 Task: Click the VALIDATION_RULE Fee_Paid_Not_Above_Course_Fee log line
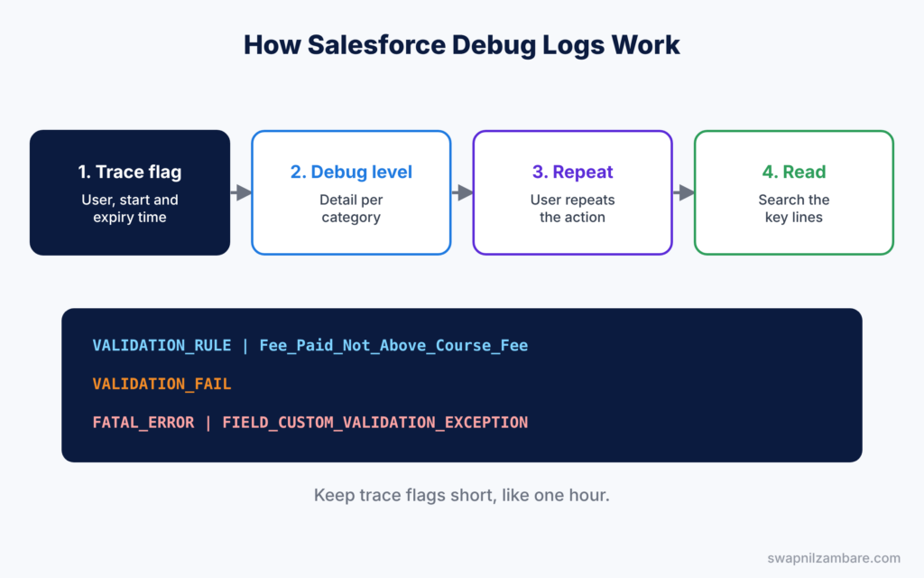click(310, 346)
